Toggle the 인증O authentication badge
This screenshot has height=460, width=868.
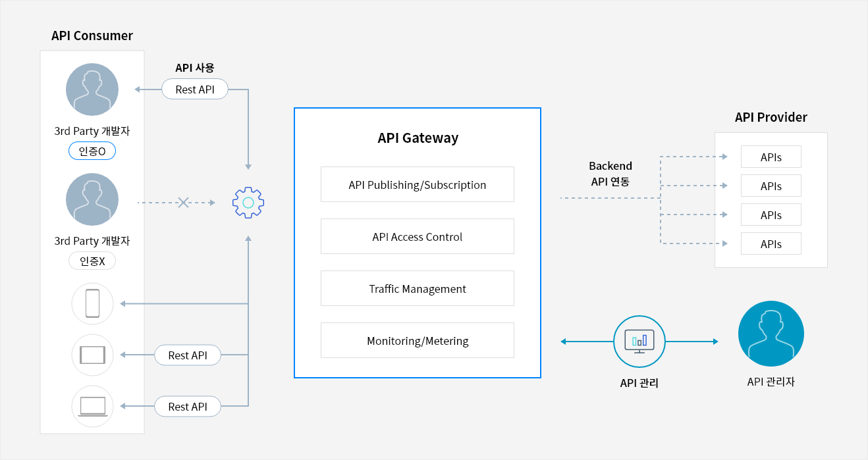(x=92, y=151)
